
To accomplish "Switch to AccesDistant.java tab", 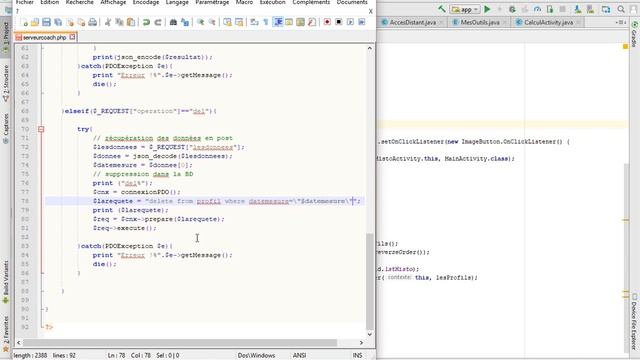I will (x=413, y=22).
